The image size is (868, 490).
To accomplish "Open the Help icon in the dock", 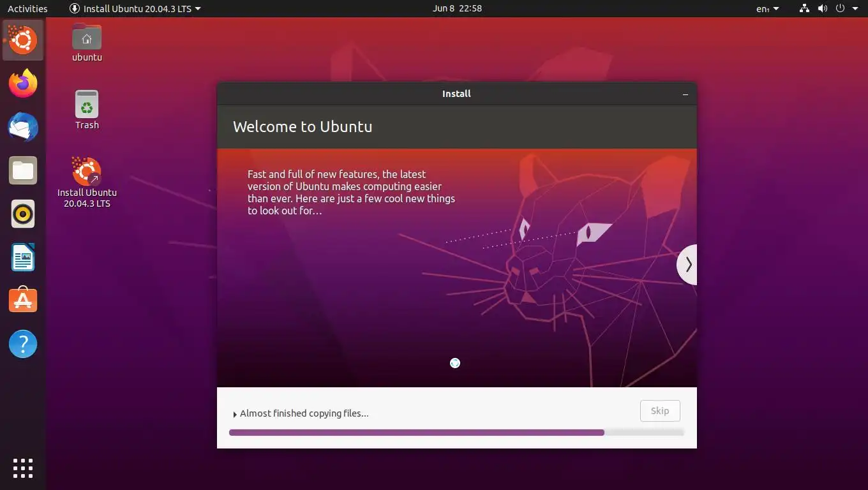I will [23, 344].
